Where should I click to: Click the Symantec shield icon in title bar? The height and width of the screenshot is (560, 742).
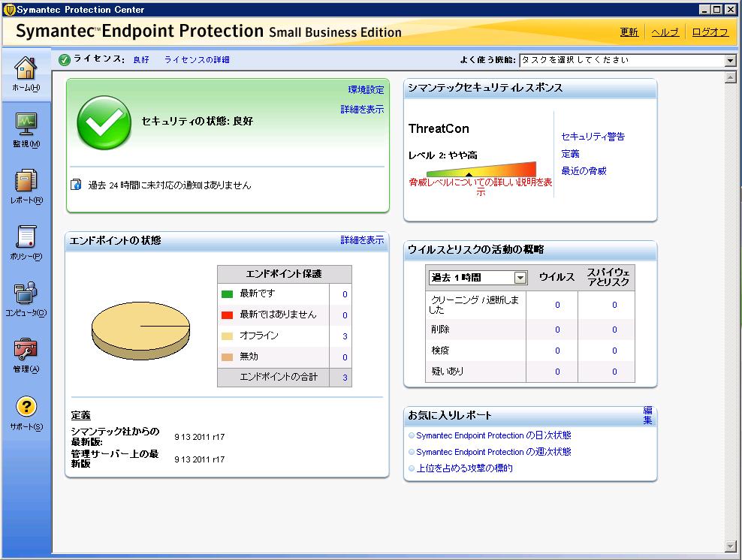coord(10,10)
